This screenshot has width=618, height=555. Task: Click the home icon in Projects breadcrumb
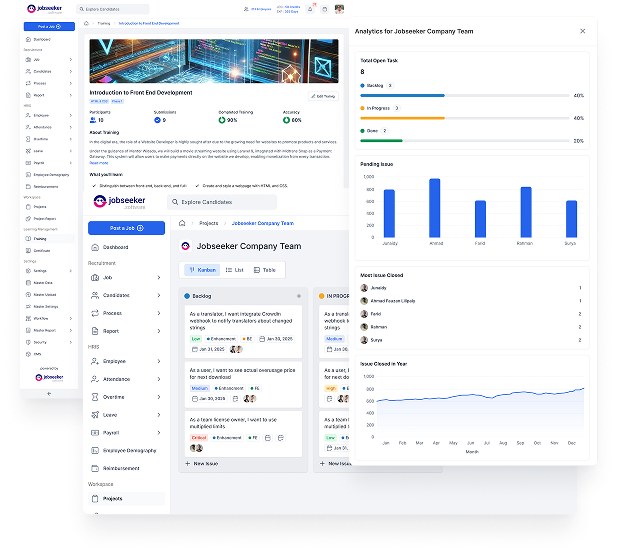point(182,224)
